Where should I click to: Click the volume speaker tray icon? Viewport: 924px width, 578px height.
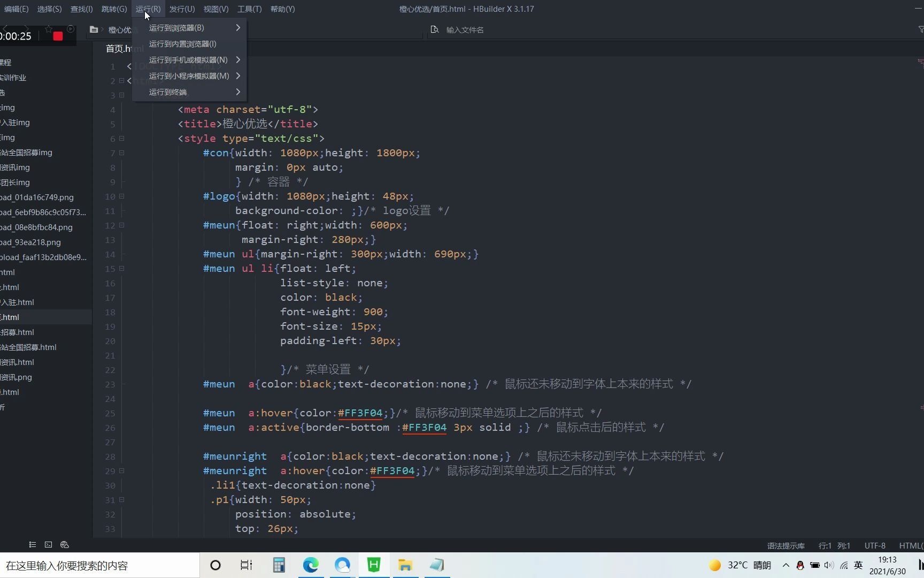[x=829, y=565]
